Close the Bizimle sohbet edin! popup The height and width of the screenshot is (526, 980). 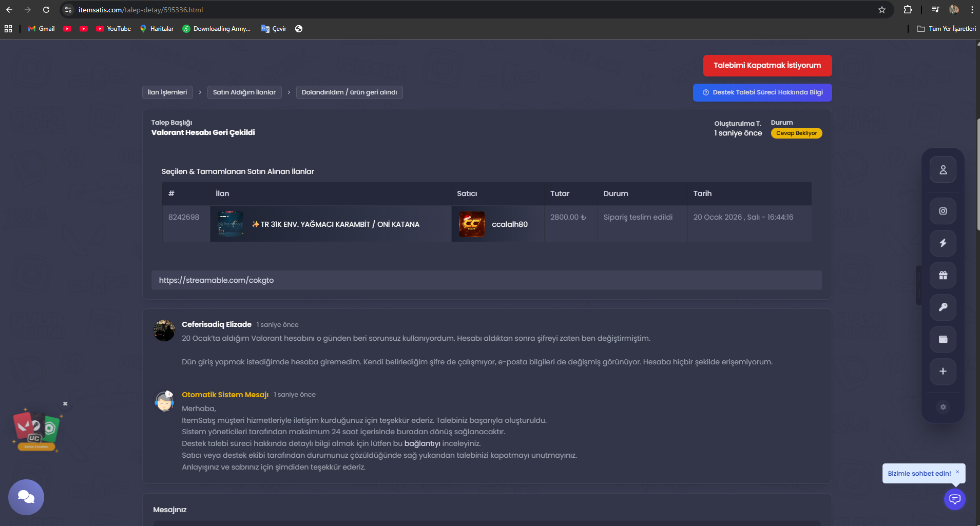[x=957, y=472]
